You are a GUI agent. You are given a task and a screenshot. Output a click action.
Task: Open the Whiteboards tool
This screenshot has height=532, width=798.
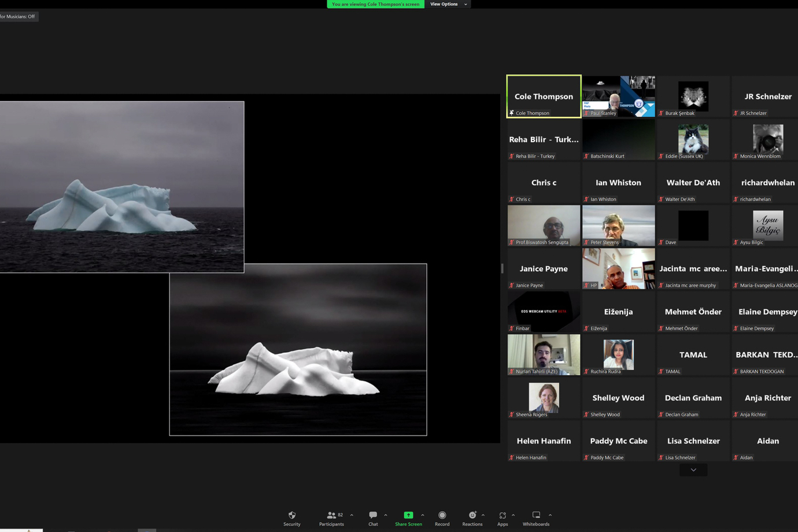click(x=536, y=518)
